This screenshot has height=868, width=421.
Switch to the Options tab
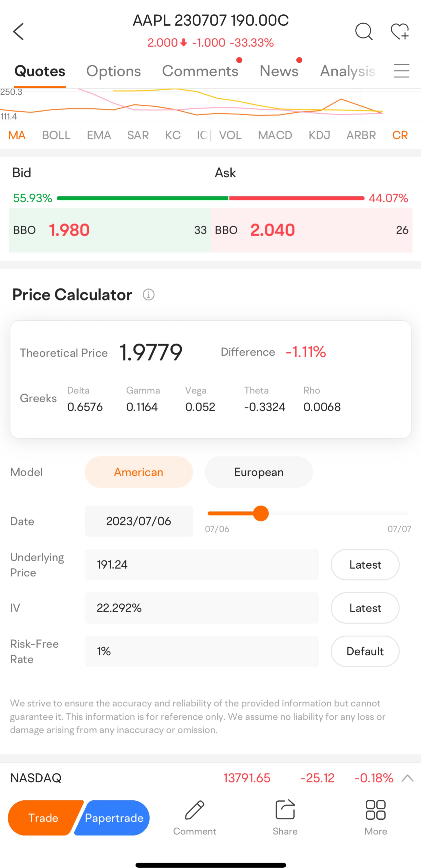tap(114, 71)
